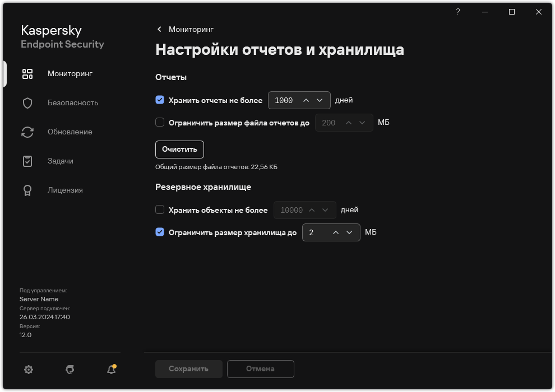
Task: Open help via question mark
Action: [x=457, y=11]
